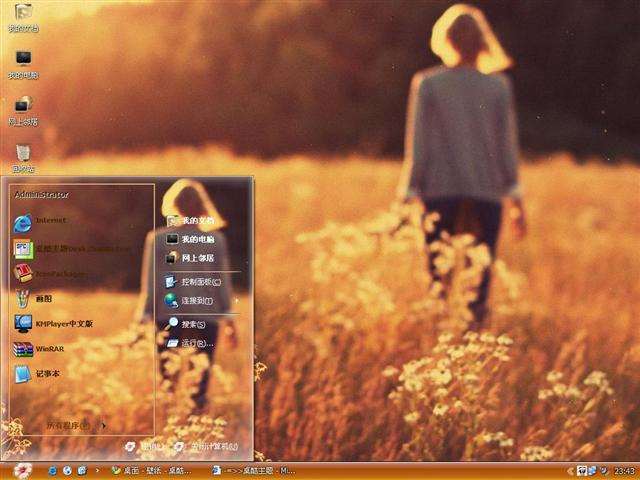Viewport: 640px width, 480px height.
Task: Click the Log Off (注销) button
Action: click(x=144, y=446)
